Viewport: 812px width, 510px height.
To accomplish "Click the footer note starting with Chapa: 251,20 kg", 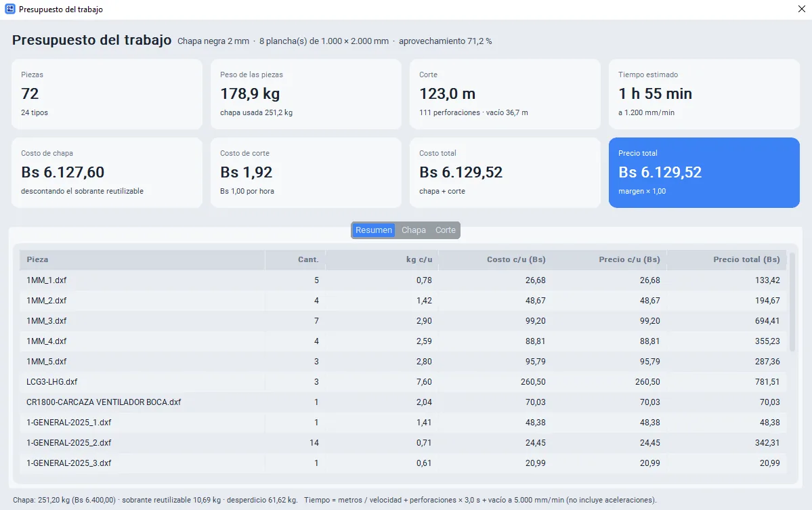I will (335, 500).
